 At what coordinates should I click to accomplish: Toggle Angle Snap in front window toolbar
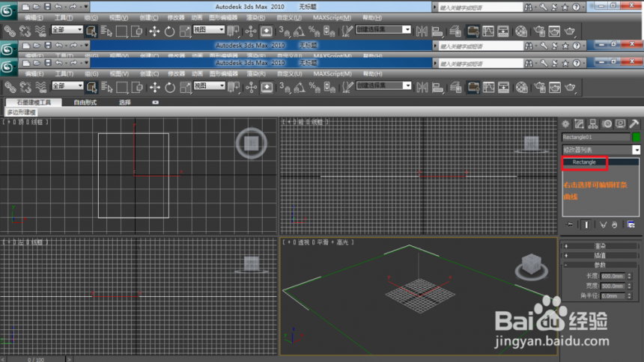pyautogui.click(x=300, y=88)
